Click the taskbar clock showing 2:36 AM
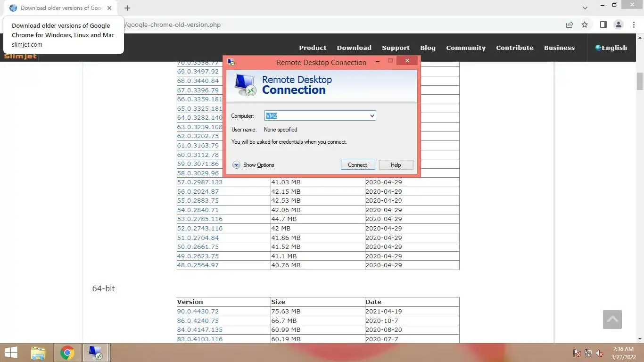644x362 pixels. pyautogui.click(x=623, y=353)
